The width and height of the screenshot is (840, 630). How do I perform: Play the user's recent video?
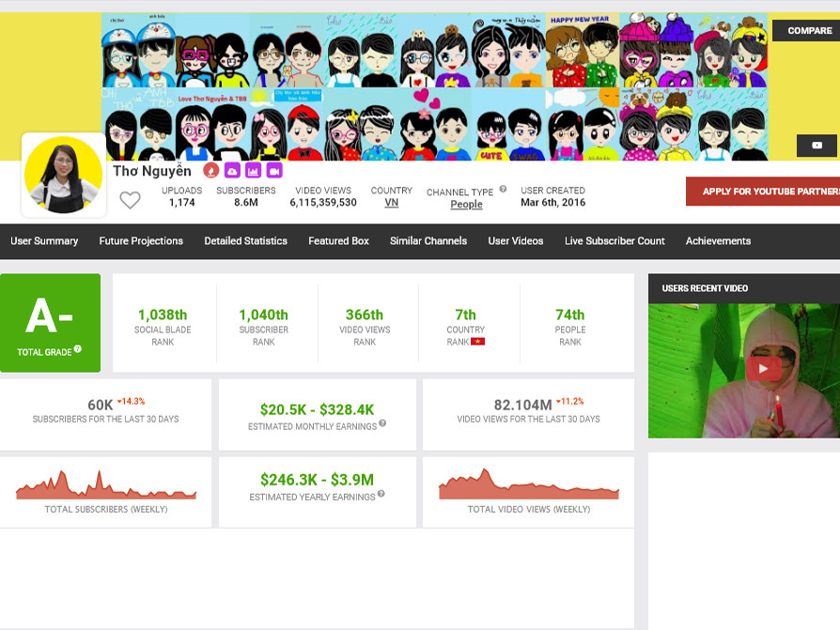pos(763,369)
